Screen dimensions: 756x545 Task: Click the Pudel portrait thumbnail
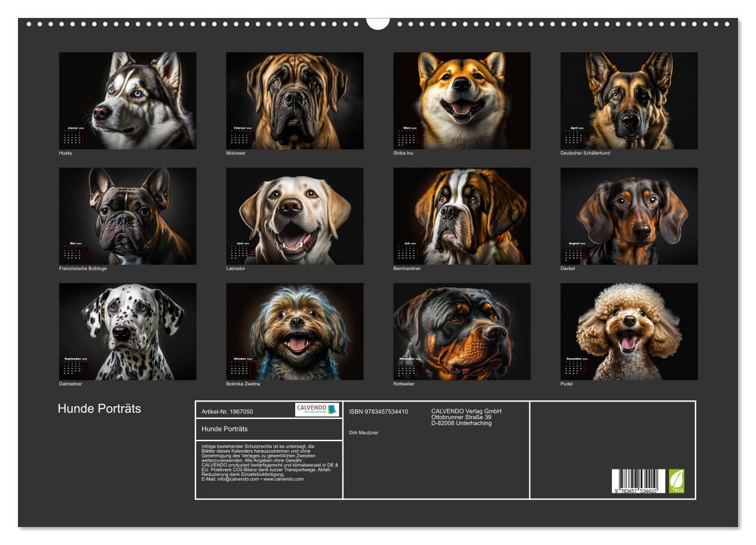629,331
